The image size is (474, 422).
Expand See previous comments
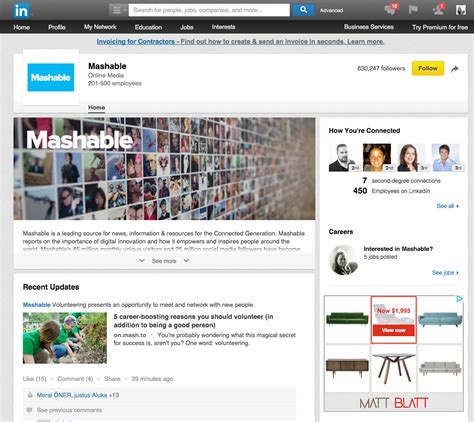pyautogui.click(x=69, y=410)
